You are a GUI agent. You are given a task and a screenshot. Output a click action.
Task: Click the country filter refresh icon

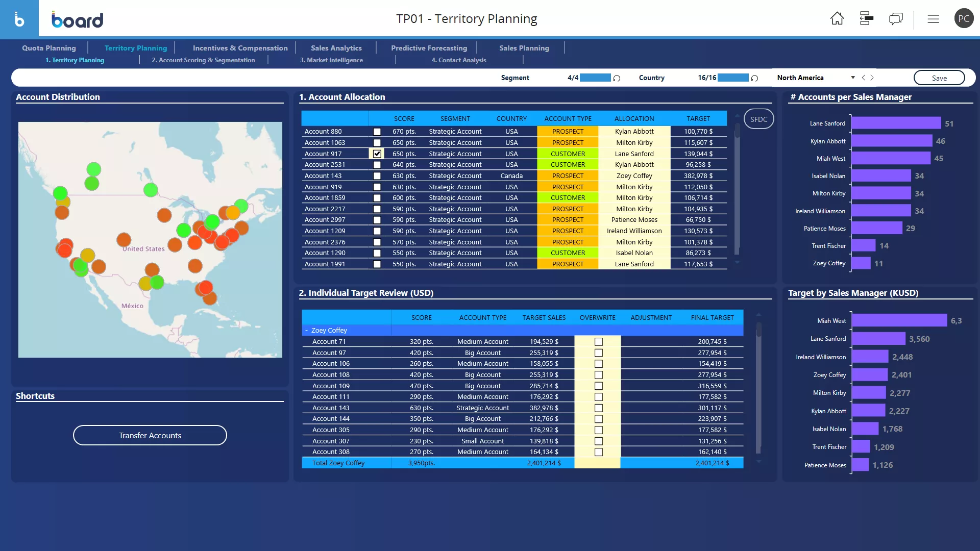click(754, 78)
